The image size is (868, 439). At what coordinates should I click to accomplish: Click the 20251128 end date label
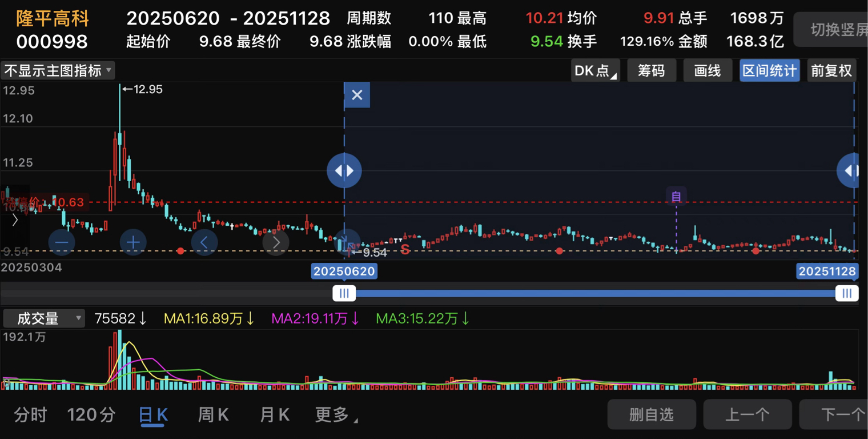point(827,271)
